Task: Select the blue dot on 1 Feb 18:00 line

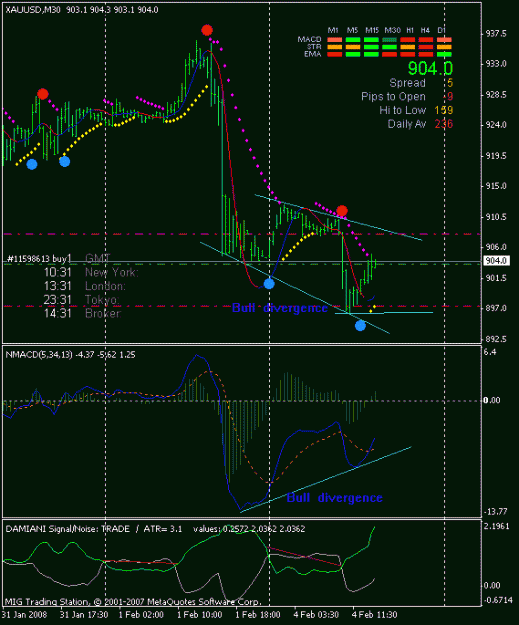Action: [x=269, y=284]
